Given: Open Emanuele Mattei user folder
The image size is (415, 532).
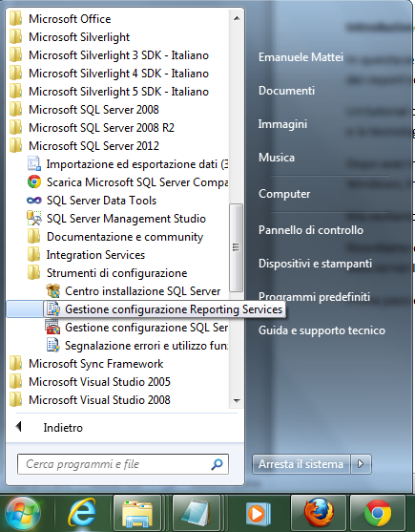Looking at the screenshot, I should click(x=301, y=57).
